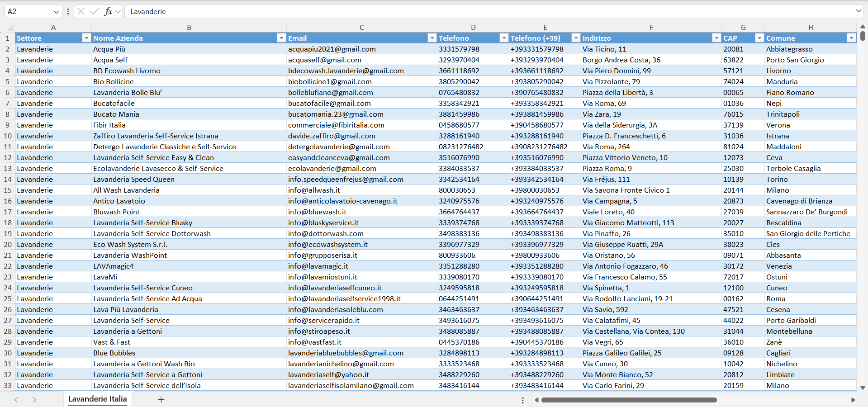
Task: Select cell Torbole Casaglia
Action: pyautogui.click(x=811, y=168)
